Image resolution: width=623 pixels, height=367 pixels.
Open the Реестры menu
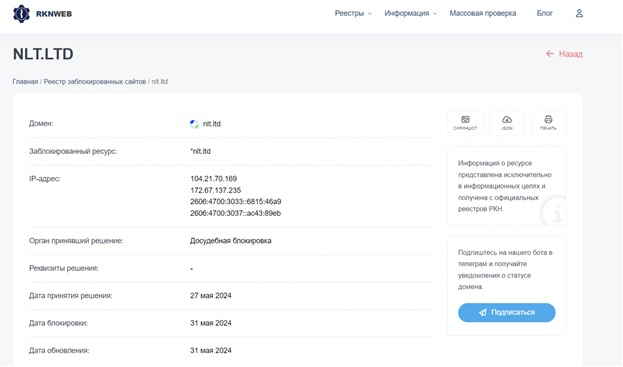click(x=349, y=13)
